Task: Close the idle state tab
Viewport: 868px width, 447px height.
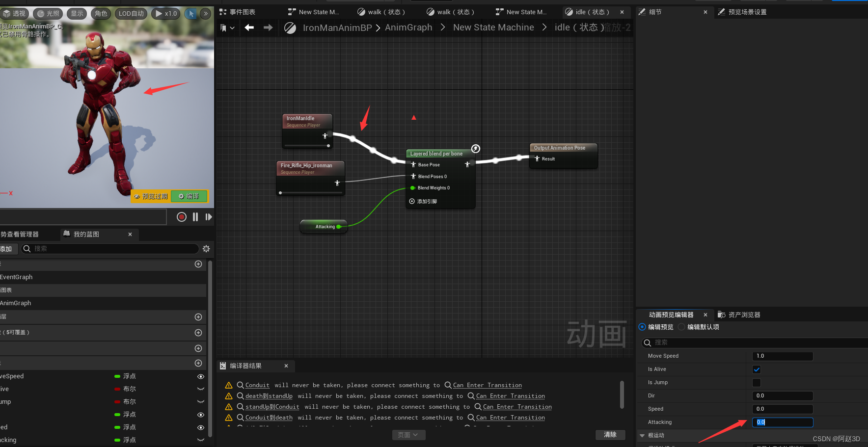Action: (x=622, y=12)
